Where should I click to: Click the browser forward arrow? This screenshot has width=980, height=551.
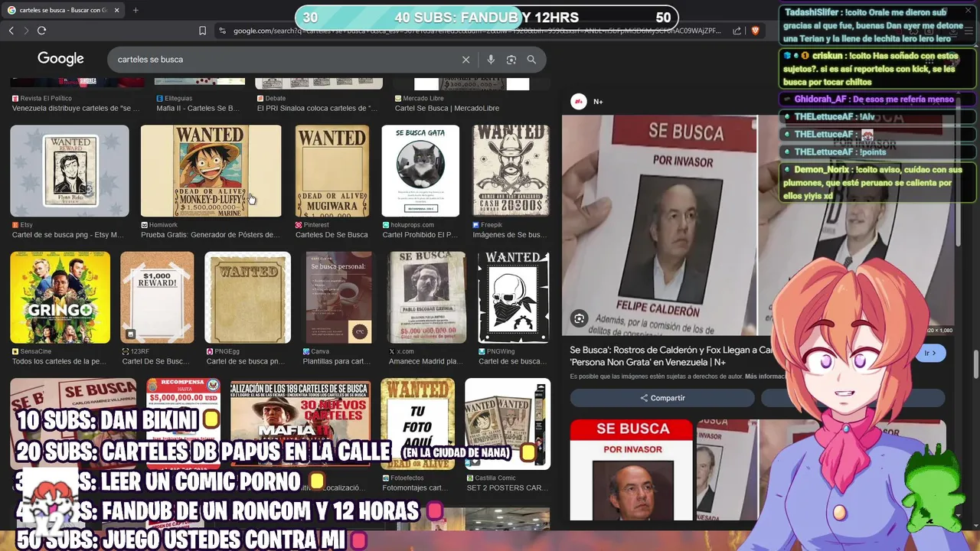click(25, 31)
